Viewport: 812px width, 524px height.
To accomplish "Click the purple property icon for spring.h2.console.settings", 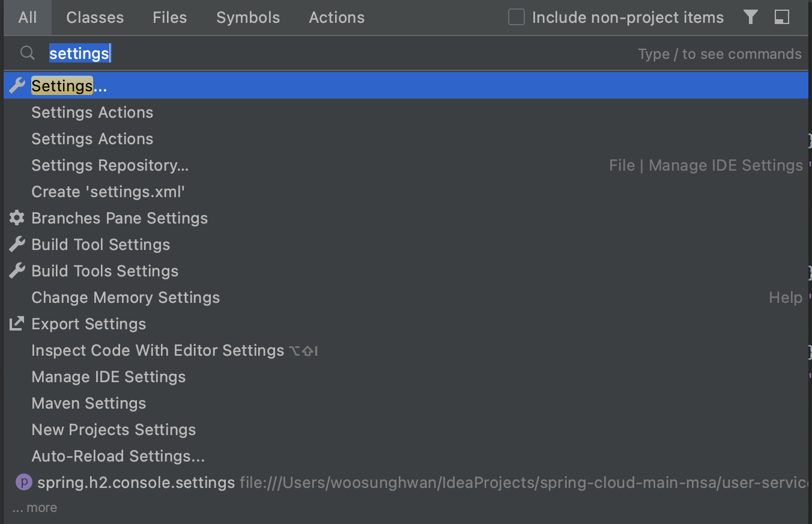I will tap(23, 482).
